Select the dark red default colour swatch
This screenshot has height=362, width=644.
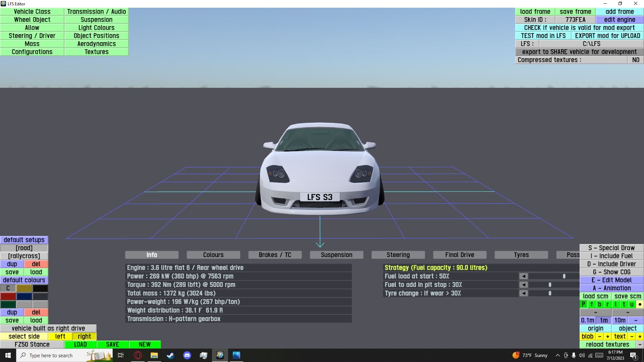coord(8,296)
